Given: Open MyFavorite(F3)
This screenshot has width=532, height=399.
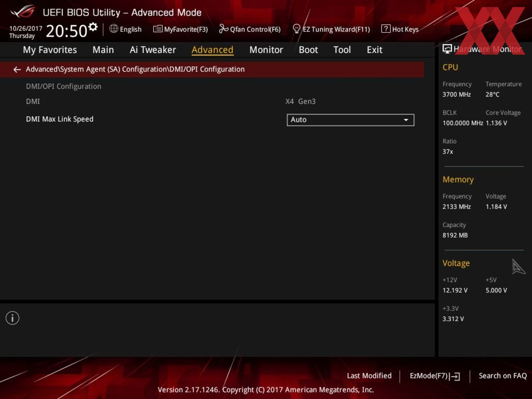Looking at the screenshot, I should coord(181,29).
